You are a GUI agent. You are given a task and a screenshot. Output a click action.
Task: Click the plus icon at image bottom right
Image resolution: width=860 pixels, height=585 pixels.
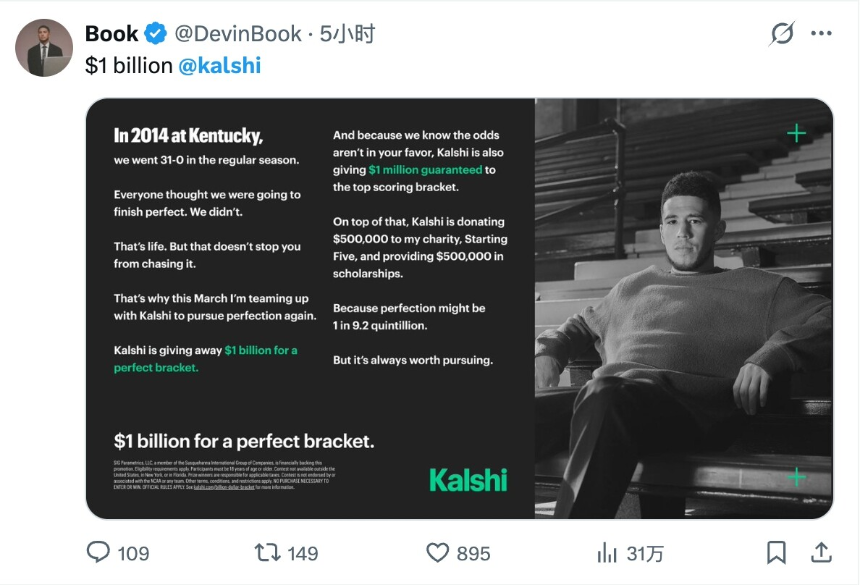[x=797, y=477]
